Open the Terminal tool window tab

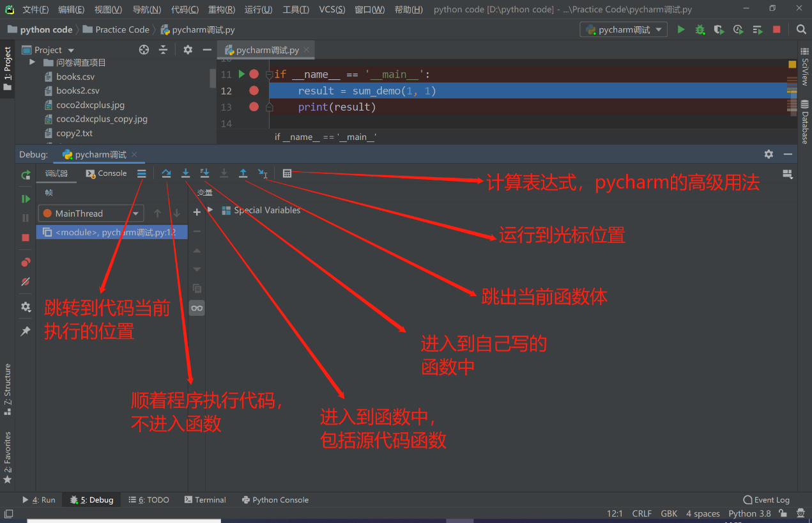pyautogui.click(x=205, y=500)
